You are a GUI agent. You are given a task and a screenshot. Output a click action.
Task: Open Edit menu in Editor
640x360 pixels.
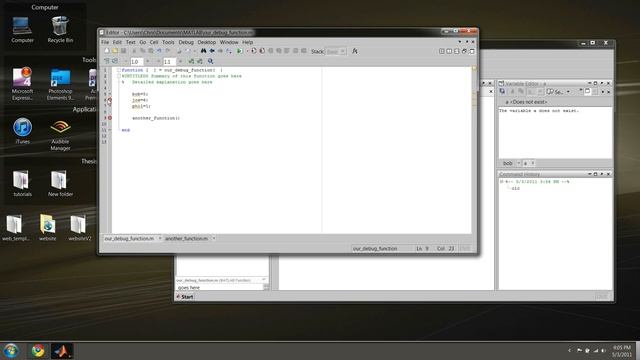[117, 42]
